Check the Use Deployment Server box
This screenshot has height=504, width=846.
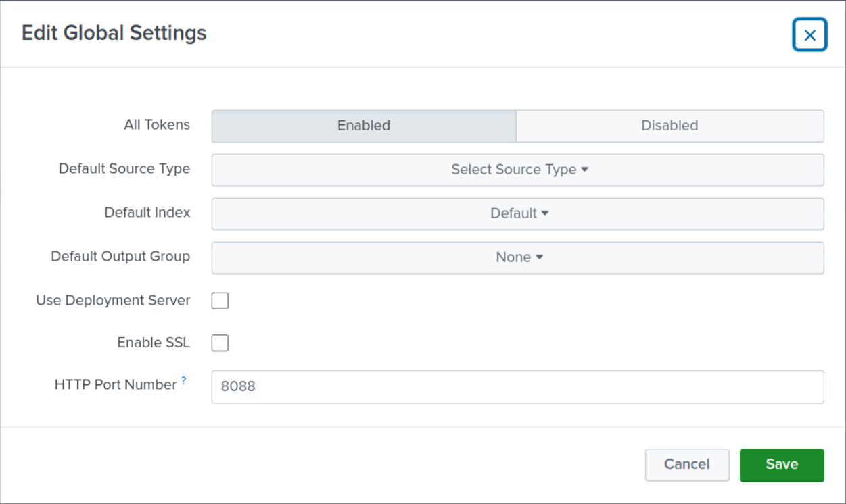tap(220, 301)
